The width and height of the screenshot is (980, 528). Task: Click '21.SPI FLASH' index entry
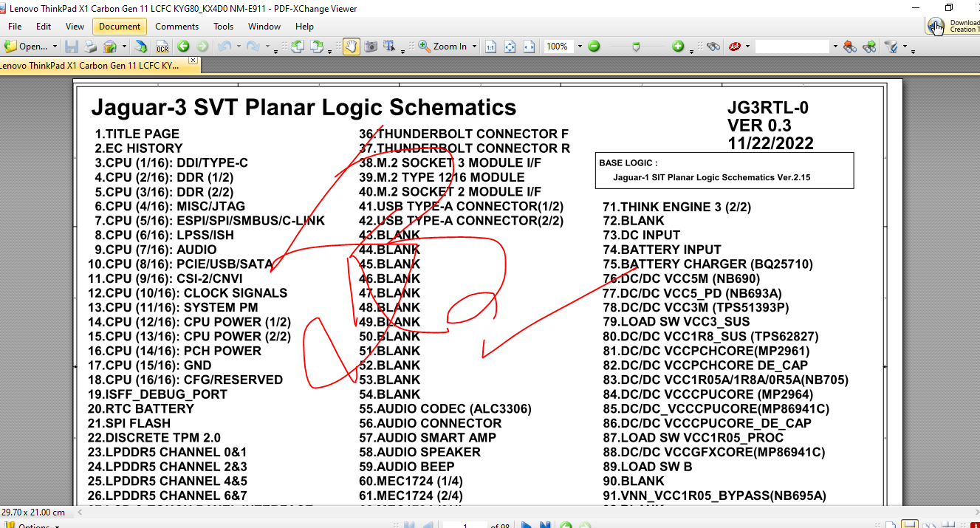pyautogui.click(x=129, y=423)
